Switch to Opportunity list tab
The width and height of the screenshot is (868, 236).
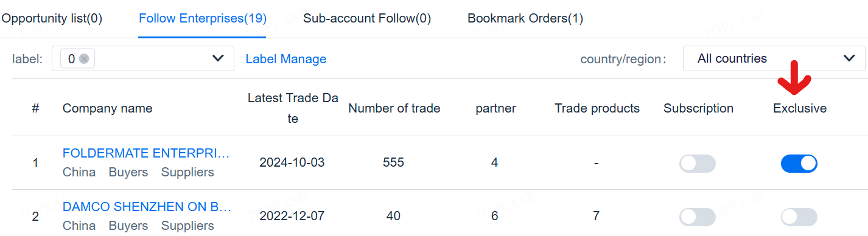(x=51, y=18)
